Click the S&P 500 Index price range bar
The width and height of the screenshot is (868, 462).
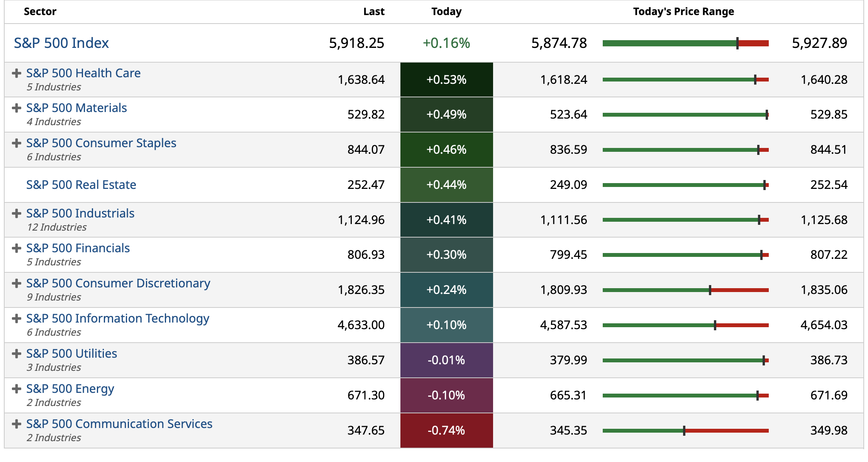[685, 43]
